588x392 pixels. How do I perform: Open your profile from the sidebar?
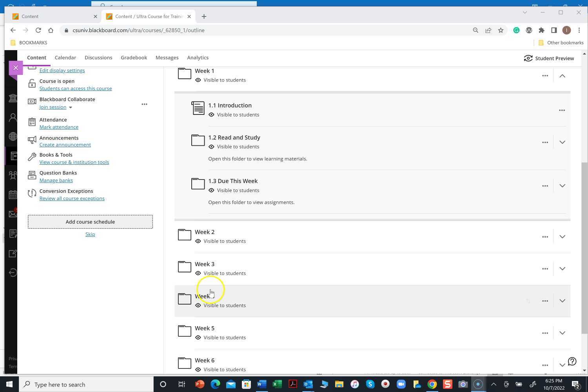[13, 117]
